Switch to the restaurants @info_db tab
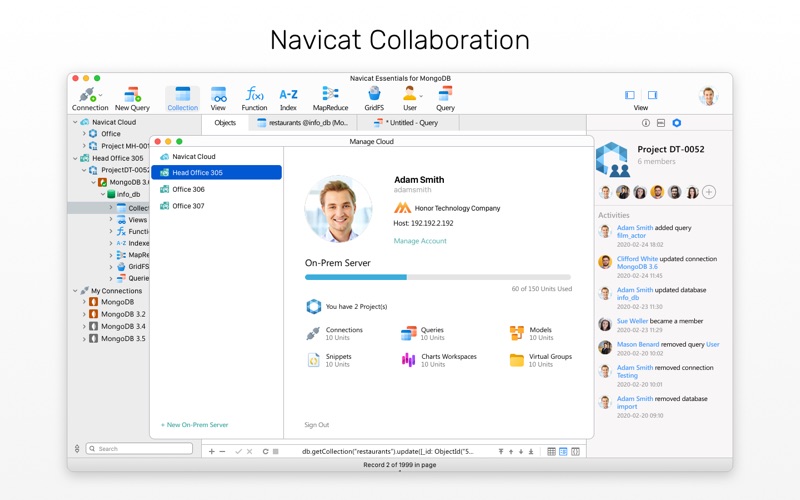This screenshot has height=500, width=800. tap(303, 123)
